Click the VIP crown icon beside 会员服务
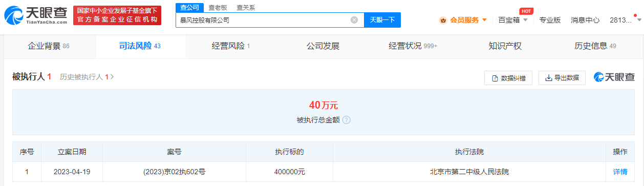Screen dimensions: 644x186 coord(443,20)
